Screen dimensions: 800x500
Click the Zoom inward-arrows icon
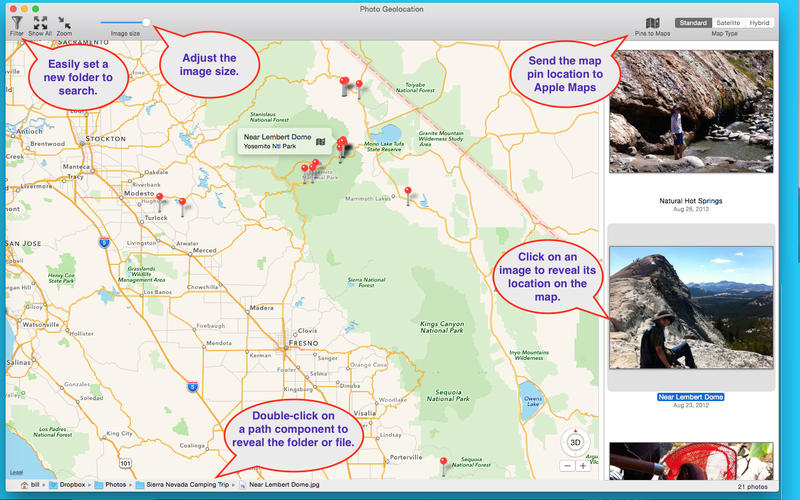pos(64,22)
